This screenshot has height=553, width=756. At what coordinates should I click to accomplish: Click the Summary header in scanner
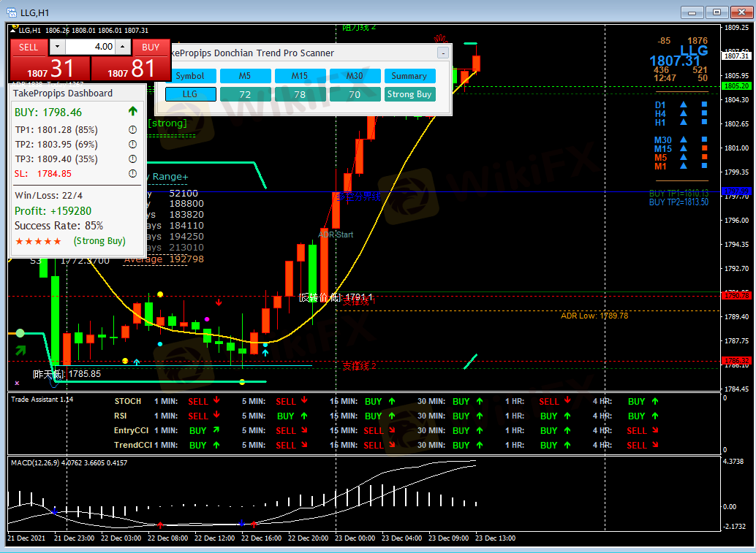coord(409,76)
